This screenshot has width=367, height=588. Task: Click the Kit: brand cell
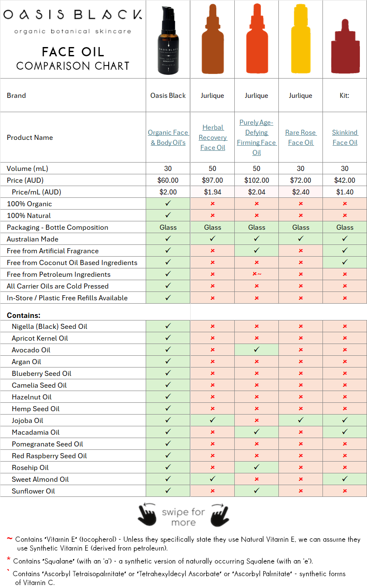point(345,95)
